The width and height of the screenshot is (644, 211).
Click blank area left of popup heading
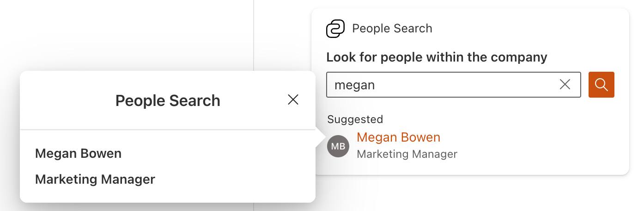(65, 100)
